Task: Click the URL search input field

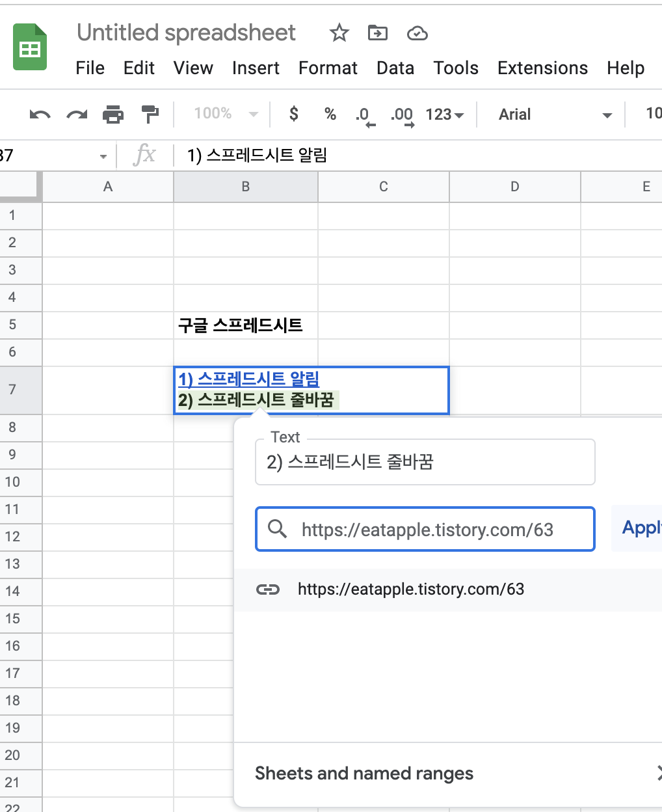Action: pos(425,529)
